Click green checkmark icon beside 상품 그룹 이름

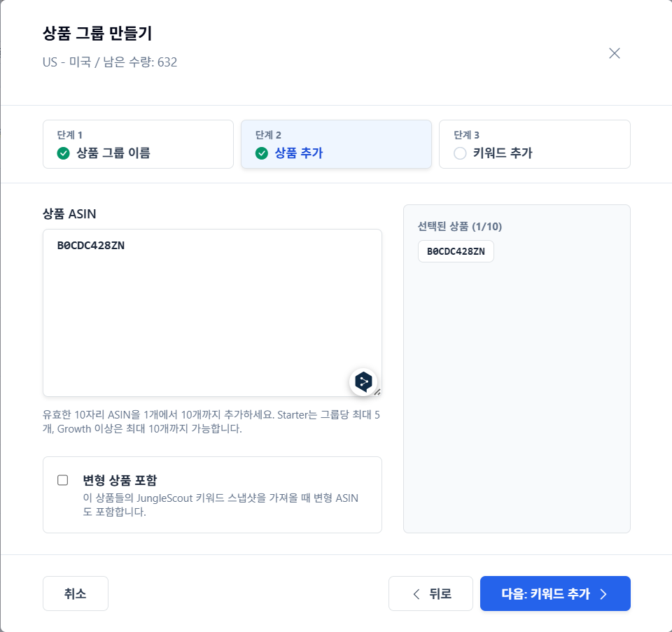pos(64,153)
